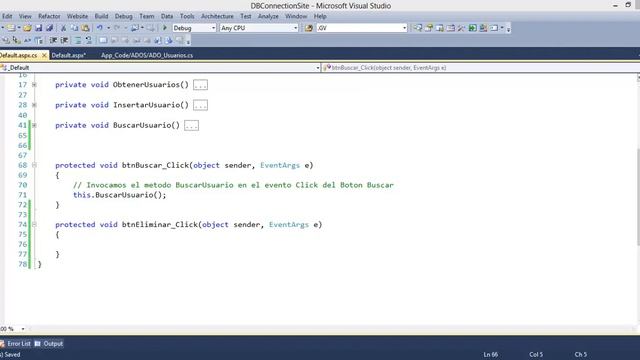Click the green Start Page toolbar icon
Image resolution: width=640 pixels, height=360 pixels.
[472, 28]
